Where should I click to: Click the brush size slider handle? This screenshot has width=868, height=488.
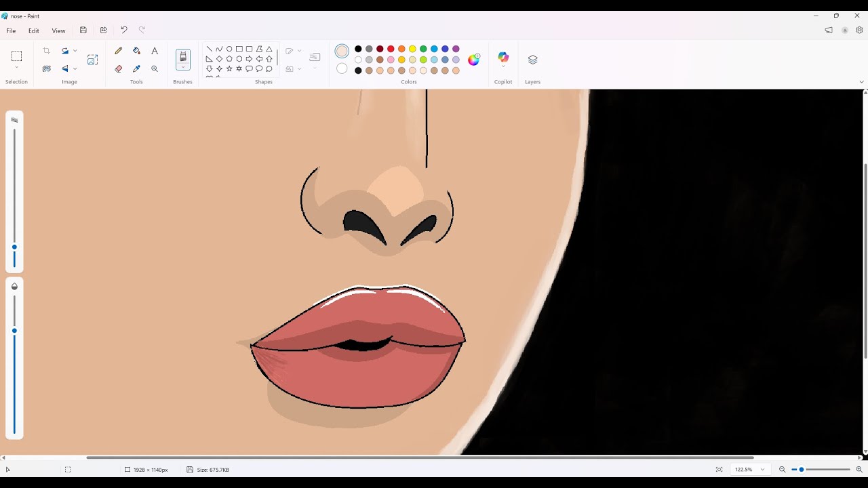pyautogui.click(x=14, y=247)
